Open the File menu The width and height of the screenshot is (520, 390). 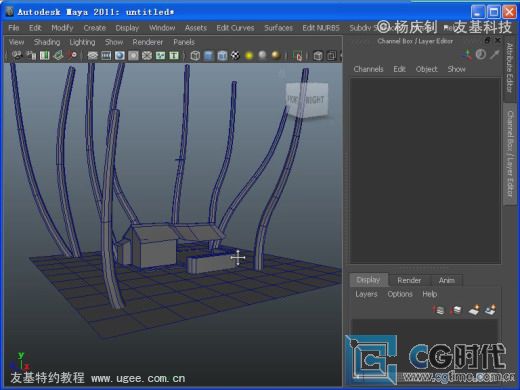click(14, 28)
